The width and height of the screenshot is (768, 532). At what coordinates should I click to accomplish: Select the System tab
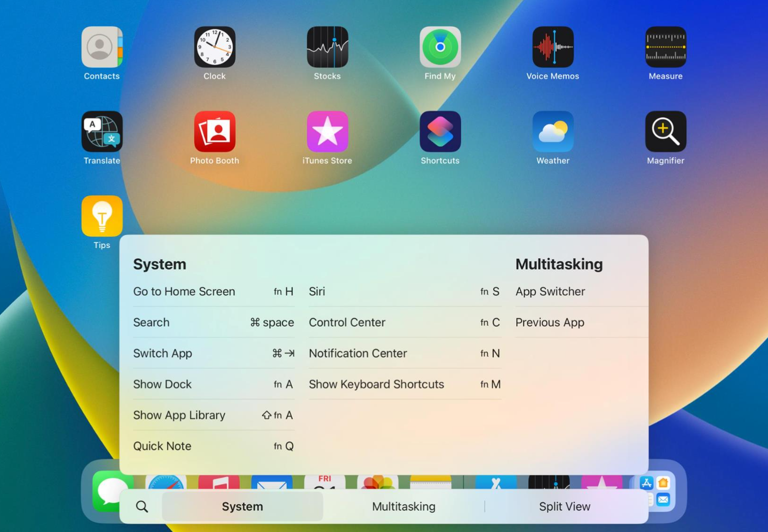click(x=242, y=507)
